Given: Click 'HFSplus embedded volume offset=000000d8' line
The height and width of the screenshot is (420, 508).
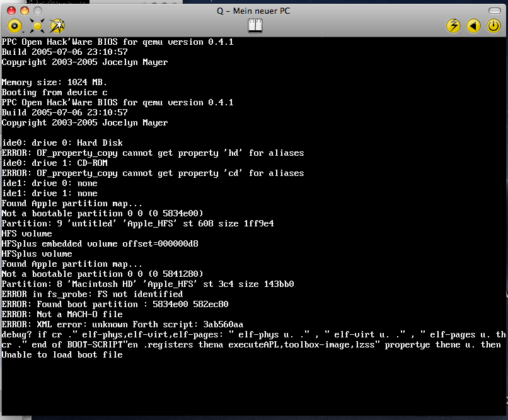Looking at the screenshot, I should point(100,243).
